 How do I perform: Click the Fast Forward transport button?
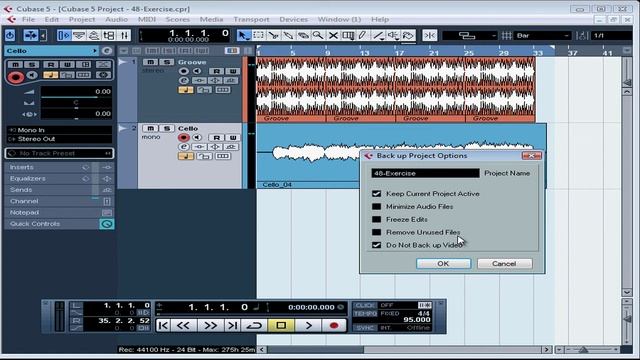[210, 325]
